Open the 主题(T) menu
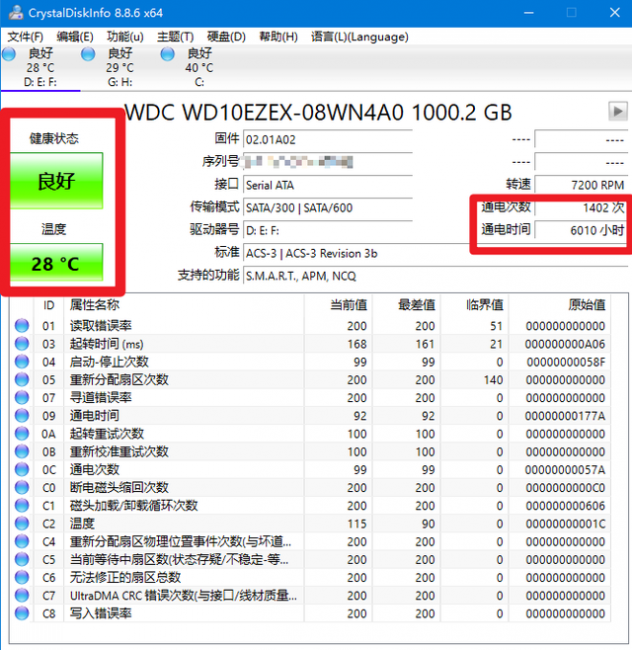The width and height of the screenshot is (632, 650). pos(175,37)
